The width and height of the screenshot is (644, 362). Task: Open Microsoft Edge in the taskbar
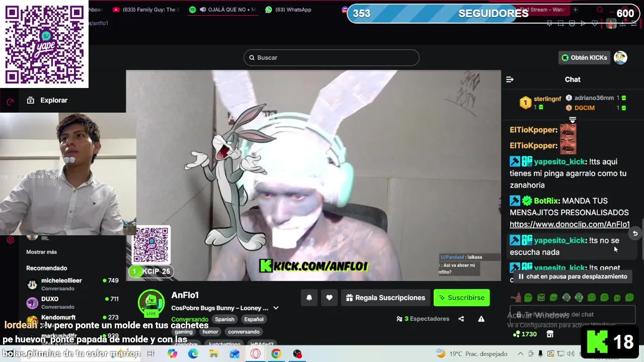pos(193,354)
